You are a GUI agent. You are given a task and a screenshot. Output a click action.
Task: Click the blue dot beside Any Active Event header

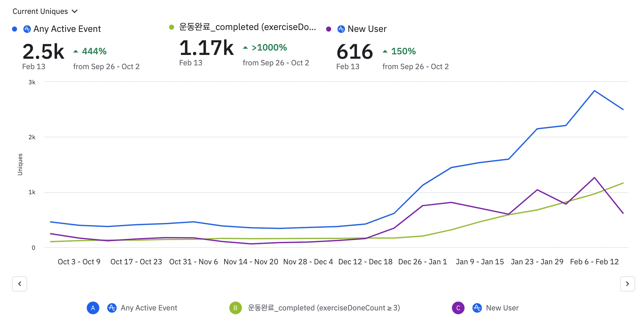(x=15, y=29)
